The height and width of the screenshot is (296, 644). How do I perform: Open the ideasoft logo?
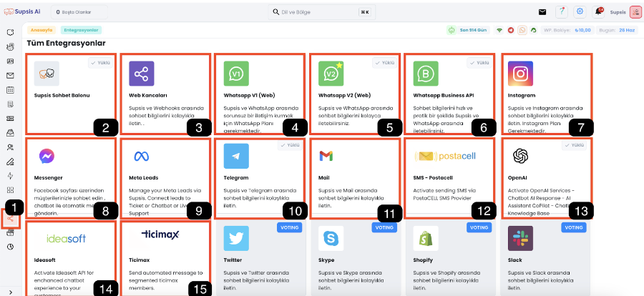(x=66, y=238)
